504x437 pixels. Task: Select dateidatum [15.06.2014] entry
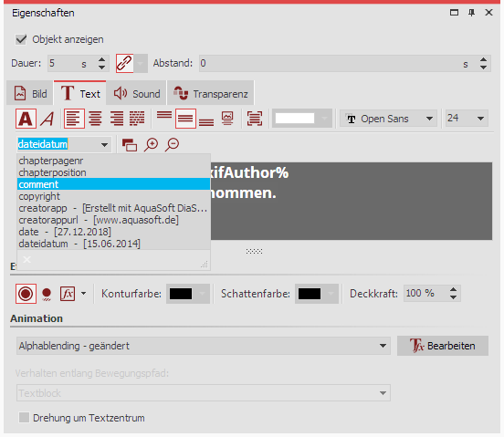[x=114, y=244]
